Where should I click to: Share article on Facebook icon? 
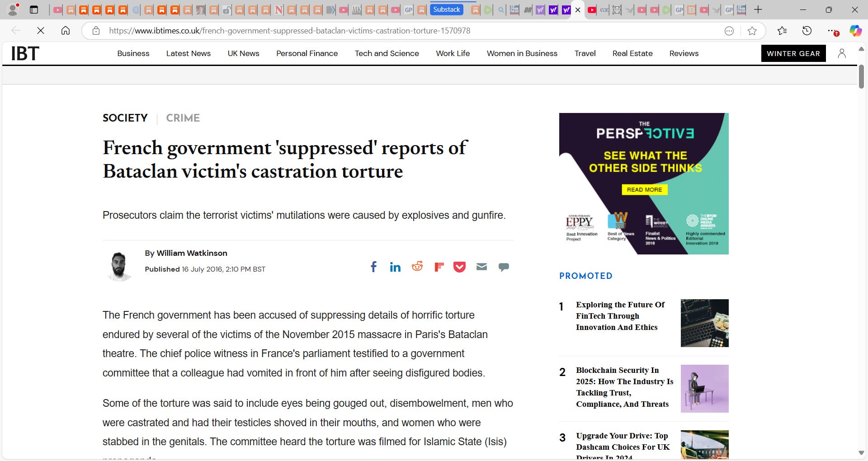click(x=373, y=267)
